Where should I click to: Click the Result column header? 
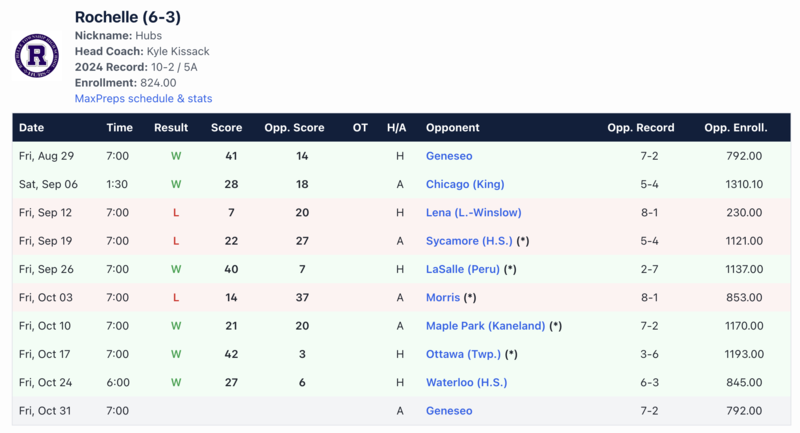[171, 128]
